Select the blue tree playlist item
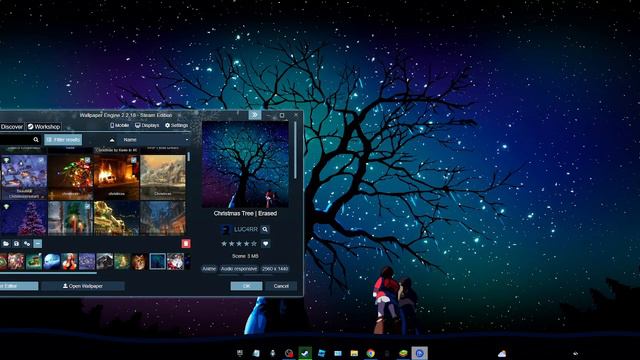The width and height of the screenshot is (640, 360). point(158,261)
